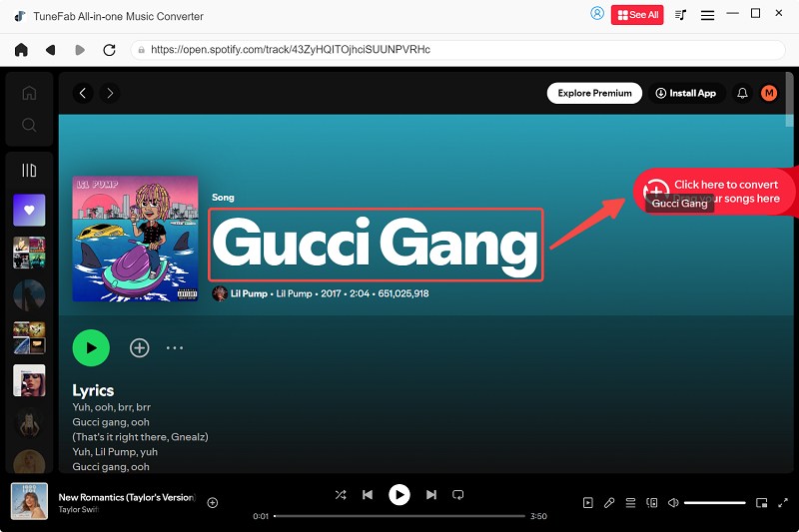
Task: Open Spotify notifications bell
Action: point(742,93)
